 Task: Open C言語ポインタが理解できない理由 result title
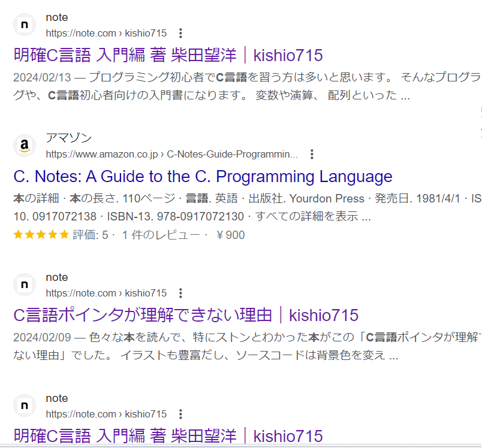coord(186,315)
